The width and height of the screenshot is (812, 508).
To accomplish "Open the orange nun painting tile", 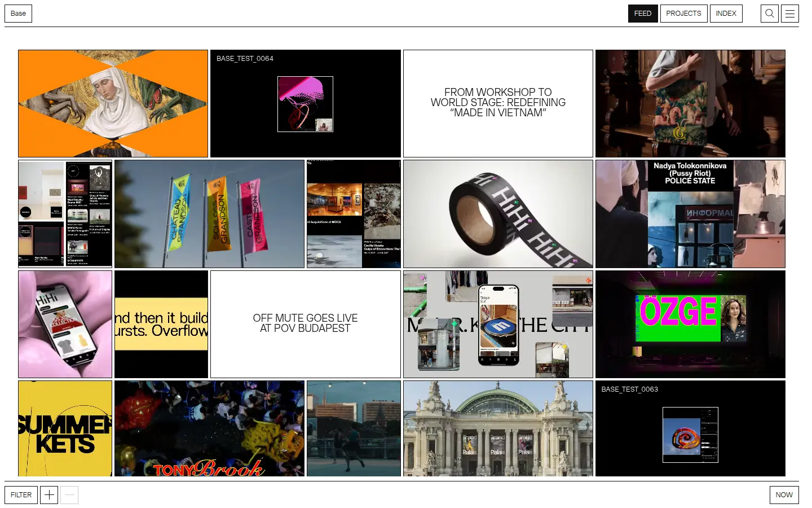I will tap(113, 104).
